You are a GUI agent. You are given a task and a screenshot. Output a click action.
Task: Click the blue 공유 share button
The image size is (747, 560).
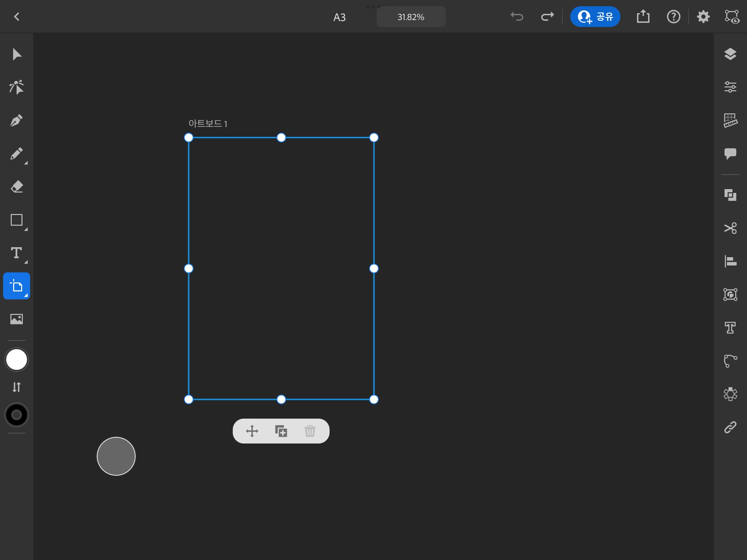[x=595, y=17]
